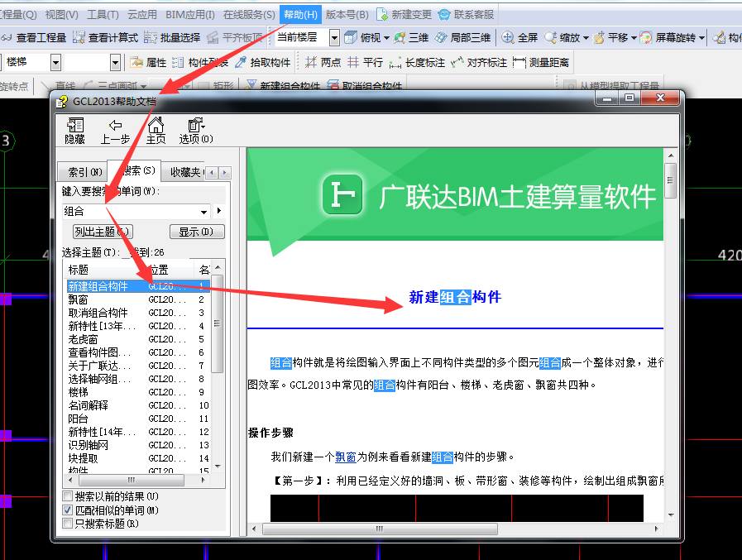Open 在线服务(S) menu
Viewport: 742px width, 560px height.
249,15
